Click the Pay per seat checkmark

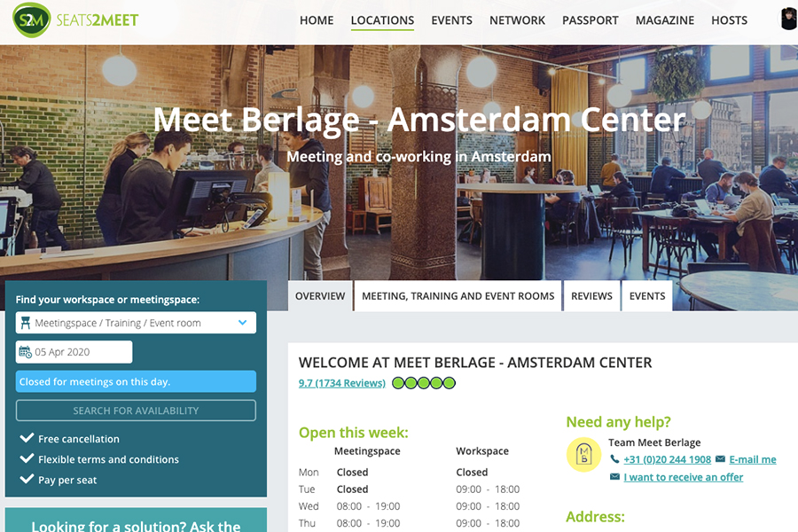[x=27, y=479]
